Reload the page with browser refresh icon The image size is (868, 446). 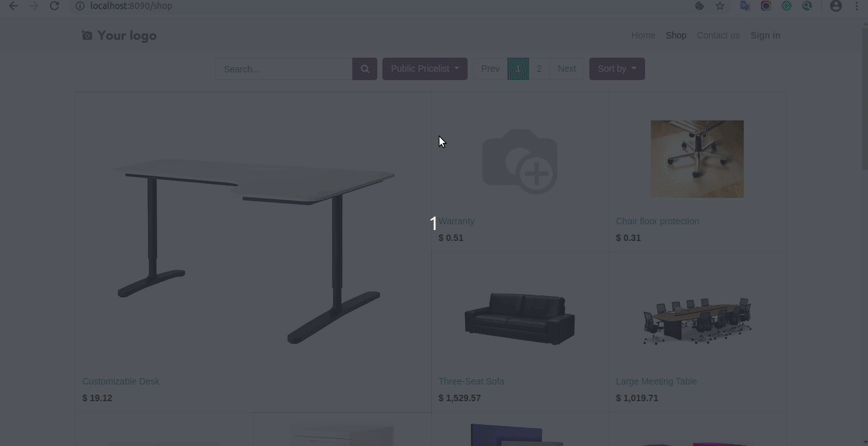[x=54, y=6]
